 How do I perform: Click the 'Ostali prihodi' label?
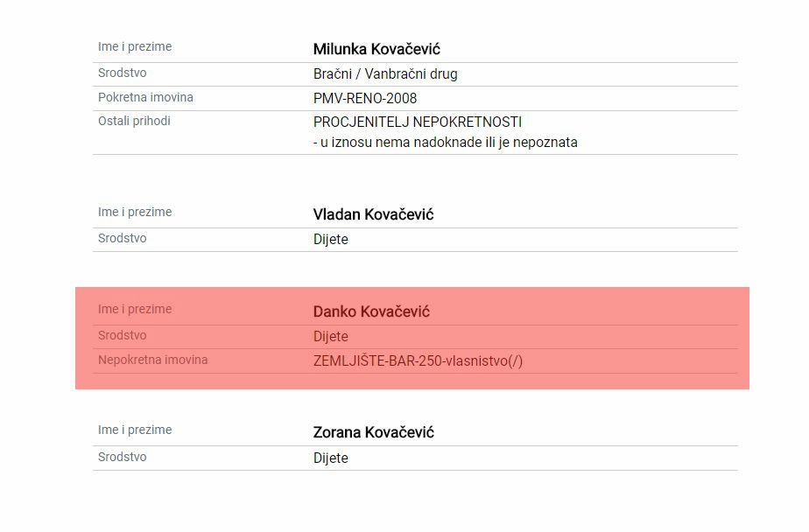coord(134,121)
